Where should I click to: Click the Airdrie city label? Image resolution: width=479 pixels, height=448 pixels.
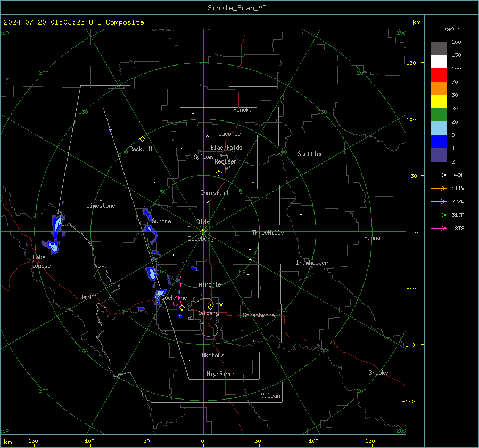[210, 284]
